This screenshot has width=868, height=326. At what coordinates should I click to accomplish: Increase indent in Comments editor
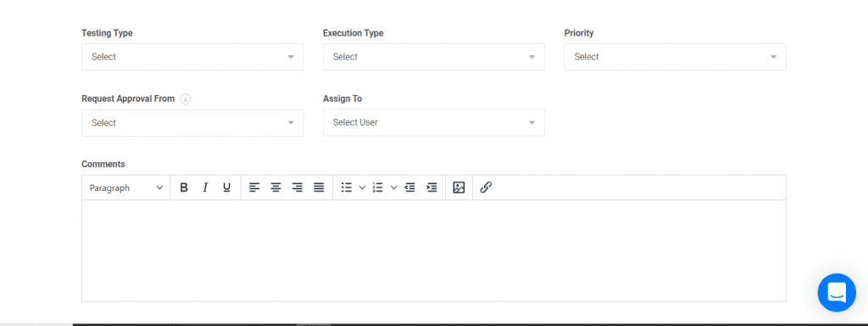(431, 188)
